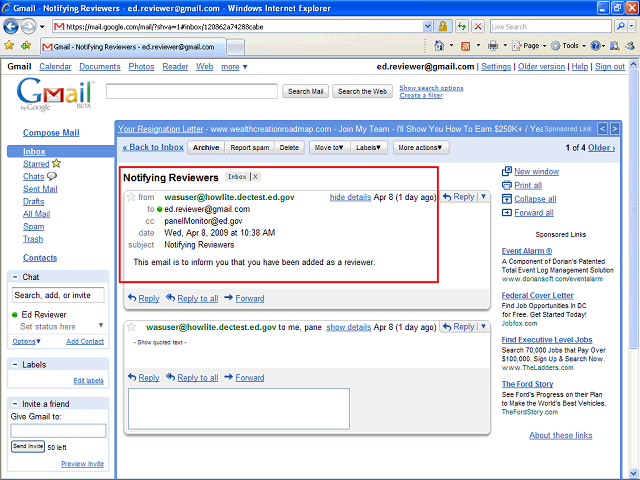The width and height of the screenshot is (640, 480).
Task: Click the New window icon
Action: tap(507, 171)
